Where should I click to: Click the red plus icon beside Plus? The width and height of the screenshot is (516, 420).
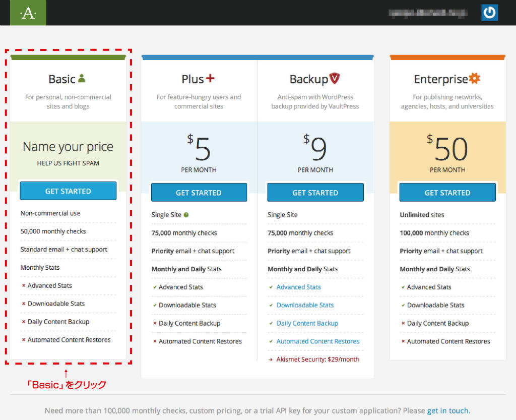[210, 78]
